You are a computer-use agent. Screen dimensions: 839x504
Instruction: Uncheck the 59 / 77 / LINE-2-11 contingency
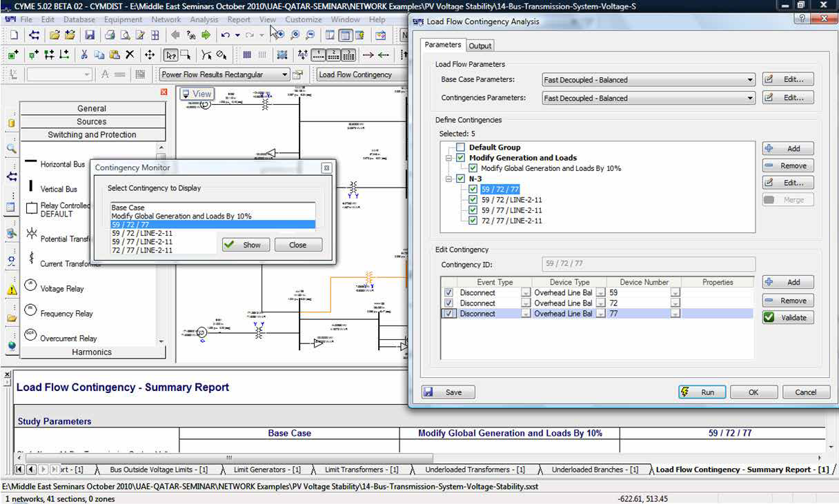[x=473, y=210]
